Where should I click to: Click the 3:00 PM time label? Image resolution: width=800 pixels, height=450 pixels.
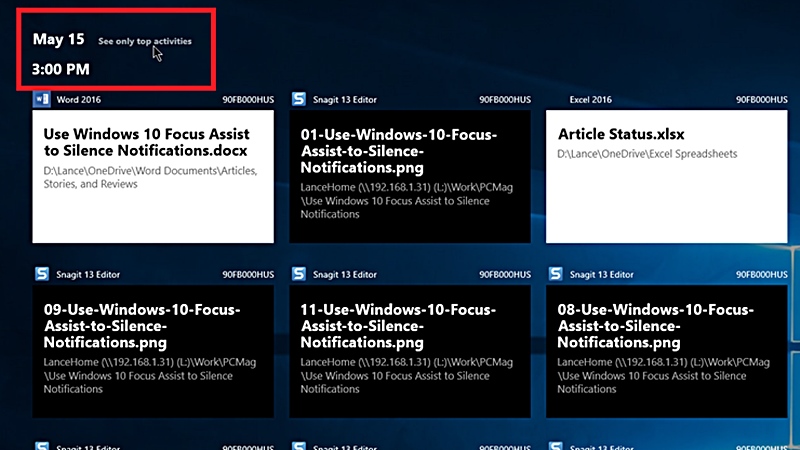click(60, 70)
